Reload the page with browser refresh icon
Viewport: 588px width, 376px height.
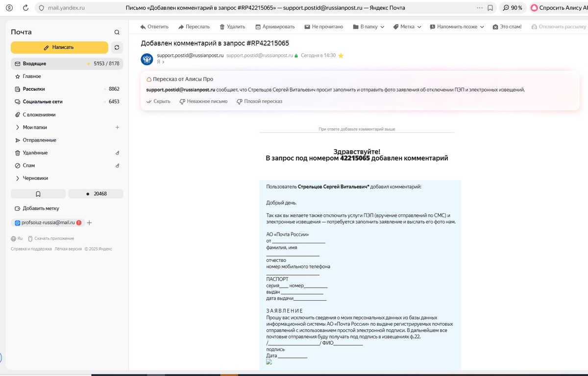pos(25,8)
